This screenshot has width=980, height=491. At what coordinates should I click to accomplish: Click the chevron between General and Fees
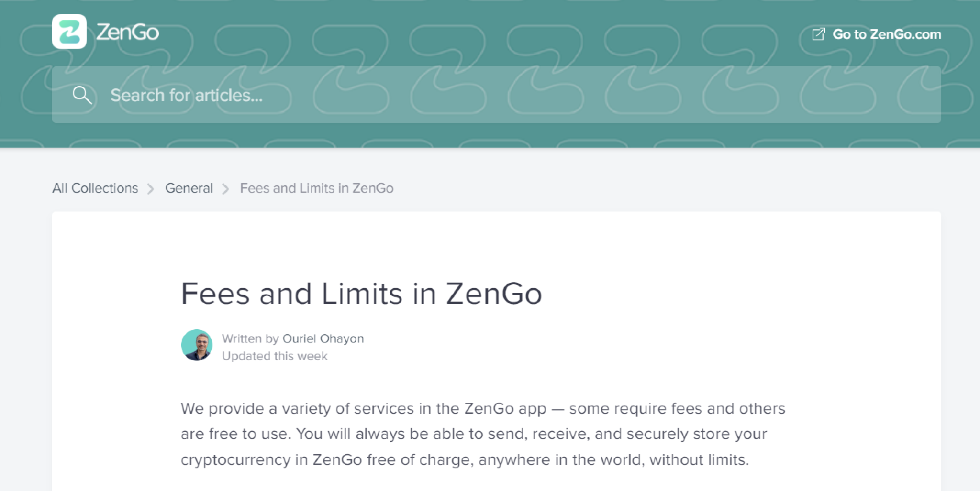point(225,188)
